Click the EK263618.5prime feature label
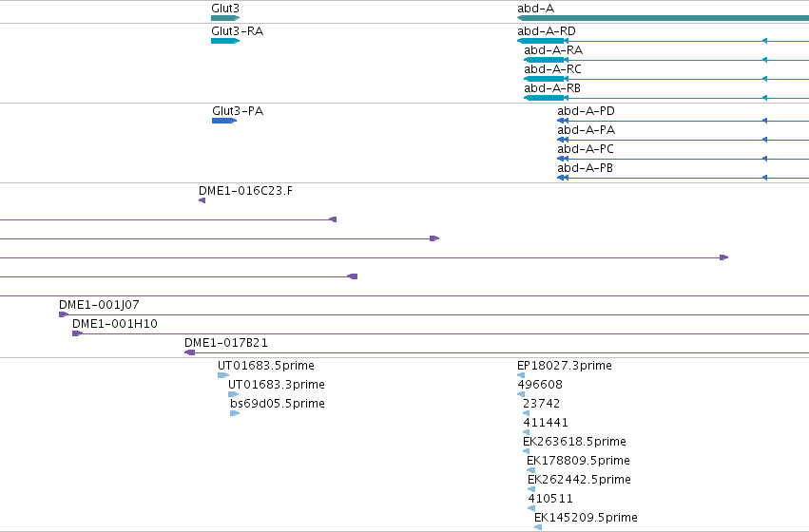 574,442
